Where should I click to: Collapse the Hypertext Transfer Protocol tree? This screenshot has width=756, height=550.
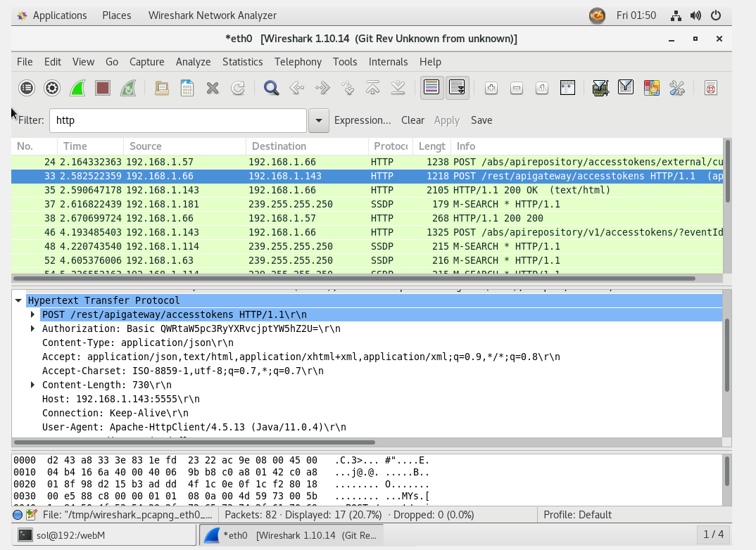[18, 300]
